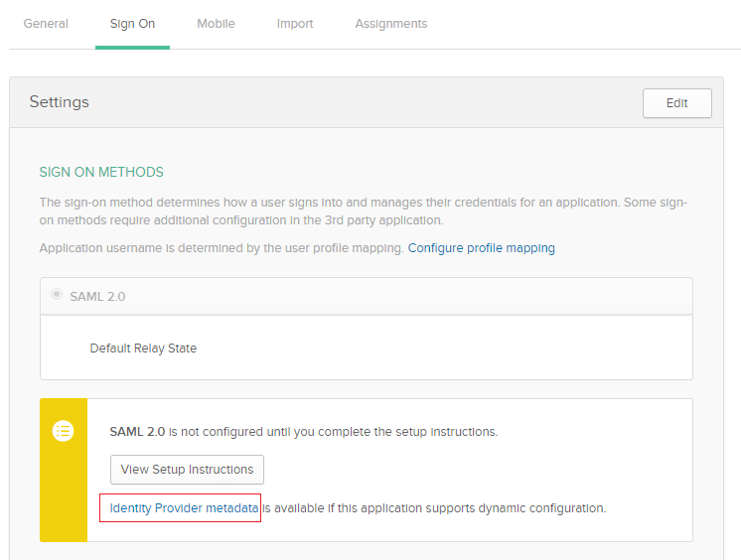The width and height of the screenshot is (741, 560).
Task: Click the Settings panel heading
Action: [x=59, y=102]
